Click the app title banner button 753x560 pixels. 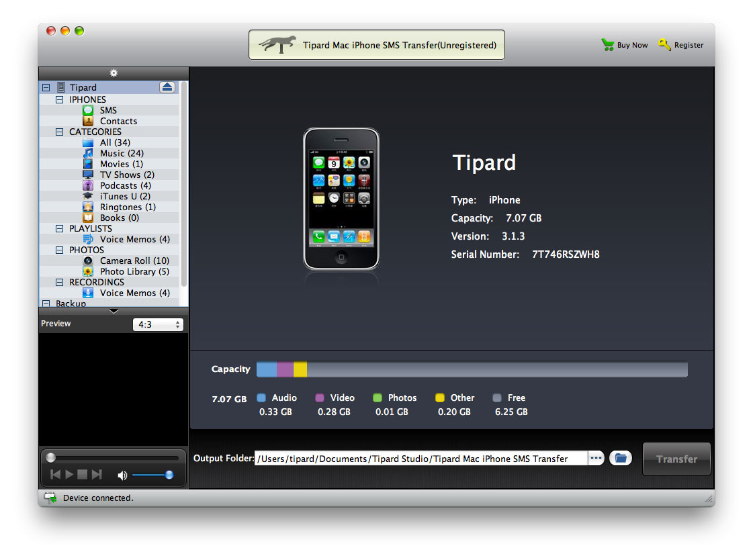(x=376, y=44)
